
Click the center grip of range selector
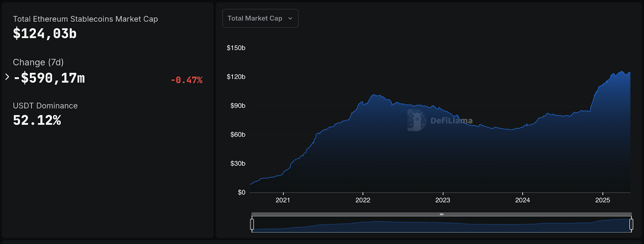(x=442, y=214)
